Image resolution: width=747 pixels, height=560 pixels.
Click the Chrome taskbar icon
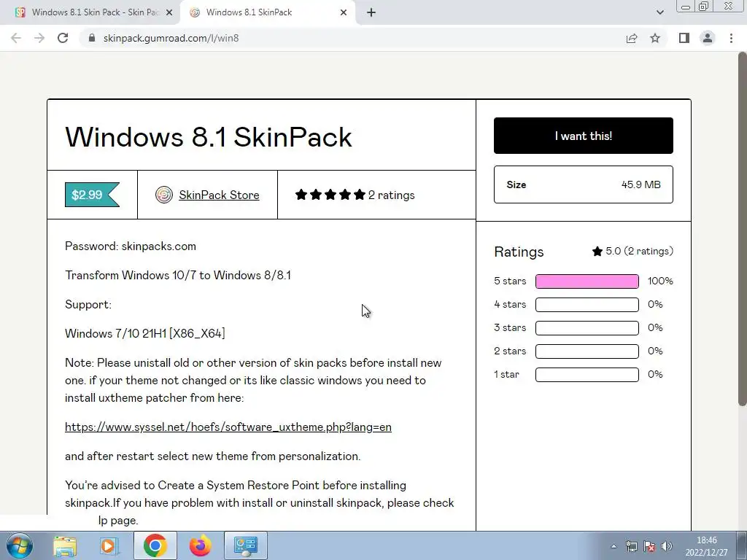tap(155, 545)
